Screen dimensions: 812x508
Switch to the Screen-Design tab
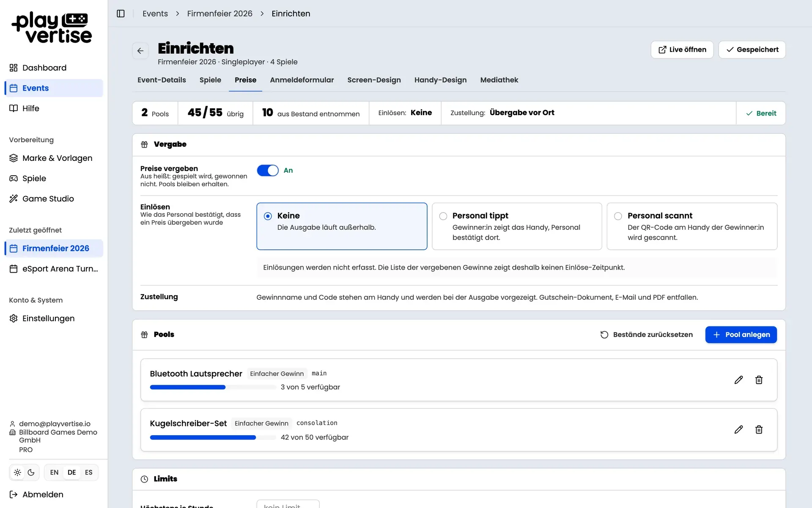click(x=374, y=80)
